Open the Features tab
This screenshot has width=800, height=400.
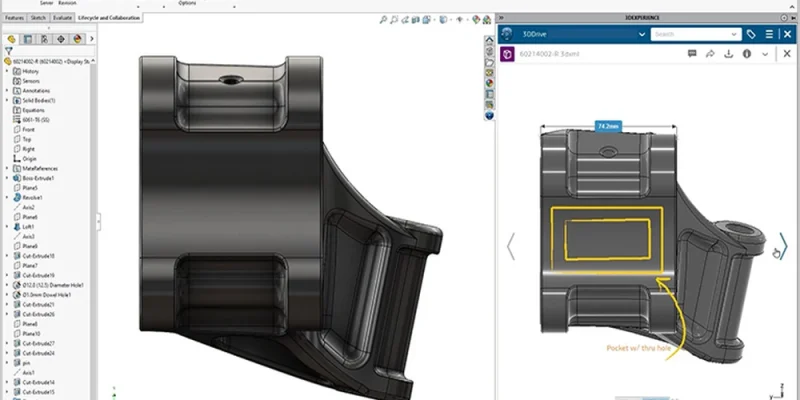tap(14, 18)
